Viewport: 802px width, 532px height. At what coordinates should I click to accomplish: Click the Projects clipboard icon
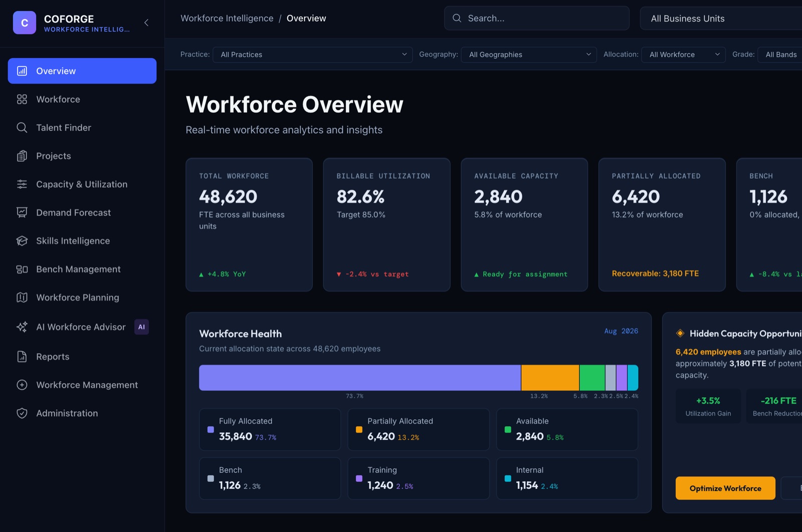[22, 156]
